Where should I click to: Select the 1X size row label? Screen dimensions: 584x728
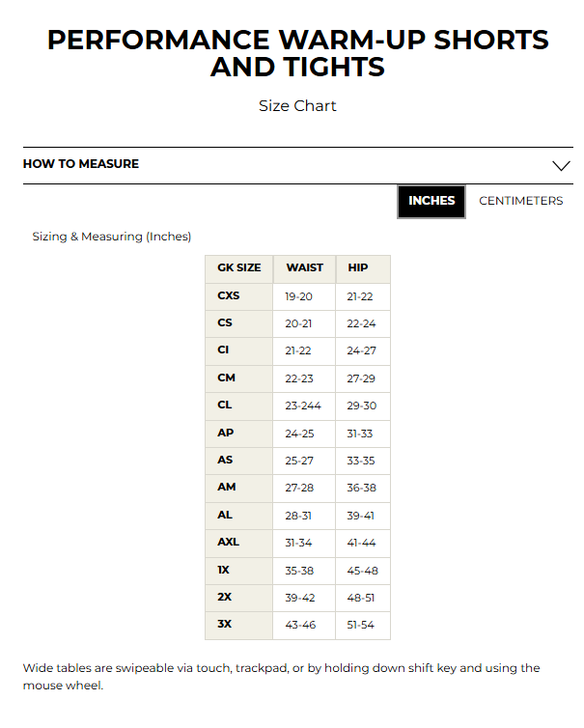click(x=224, y=570)
